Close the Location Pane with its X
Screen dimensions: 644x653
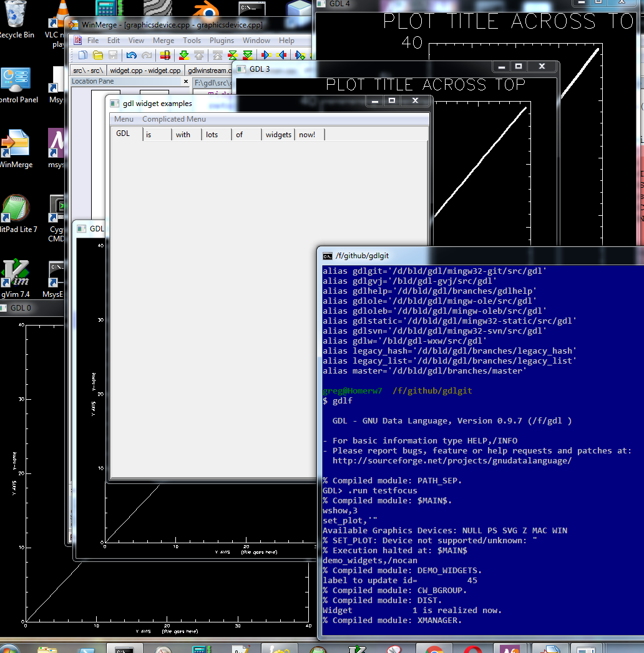[x=185, y=81]
